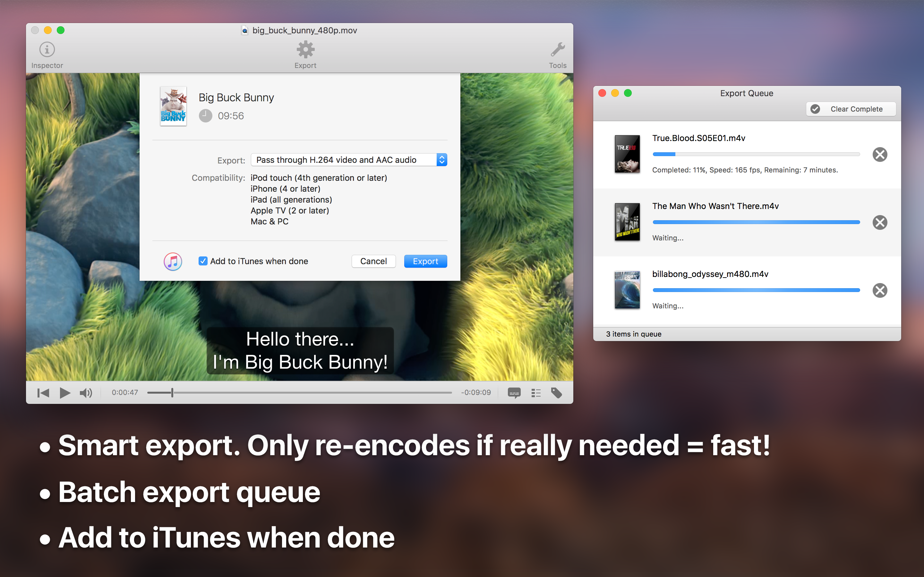Uncheck Add to iTunes when done

(203, 261)
